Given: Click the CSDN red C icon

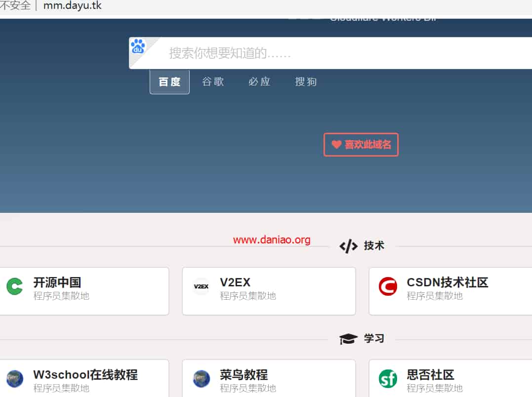Looking at the screenshot, I should coord(388,286).
